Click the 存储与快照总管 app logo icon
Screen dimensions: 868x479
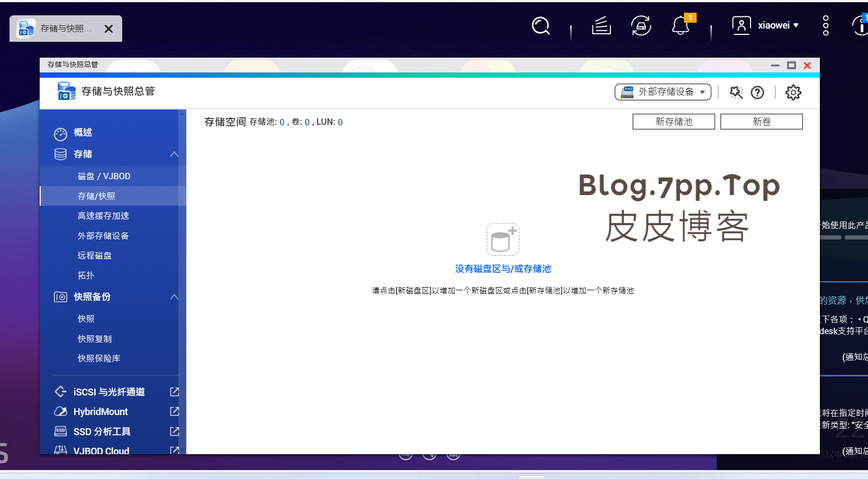tap(66, 91)
